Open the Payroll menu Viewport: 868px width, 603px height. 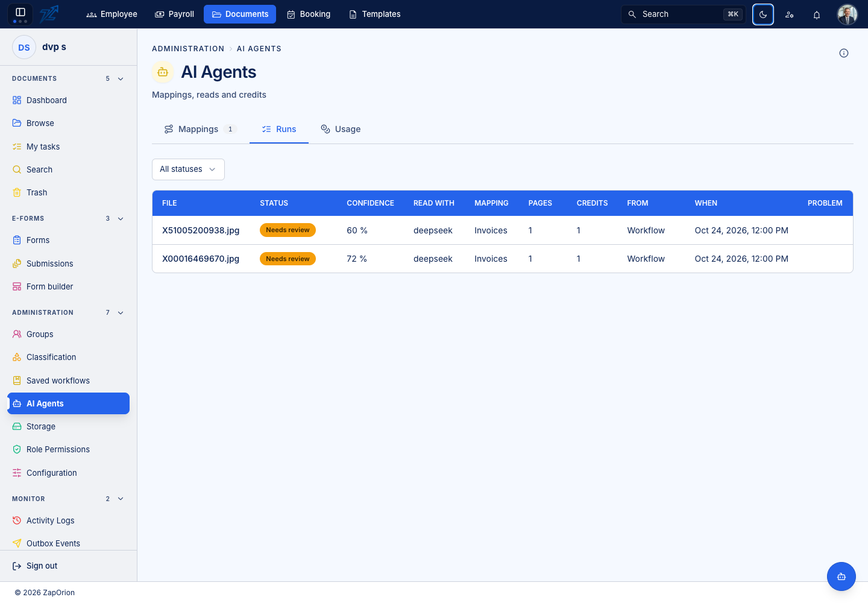pos(175,14)
